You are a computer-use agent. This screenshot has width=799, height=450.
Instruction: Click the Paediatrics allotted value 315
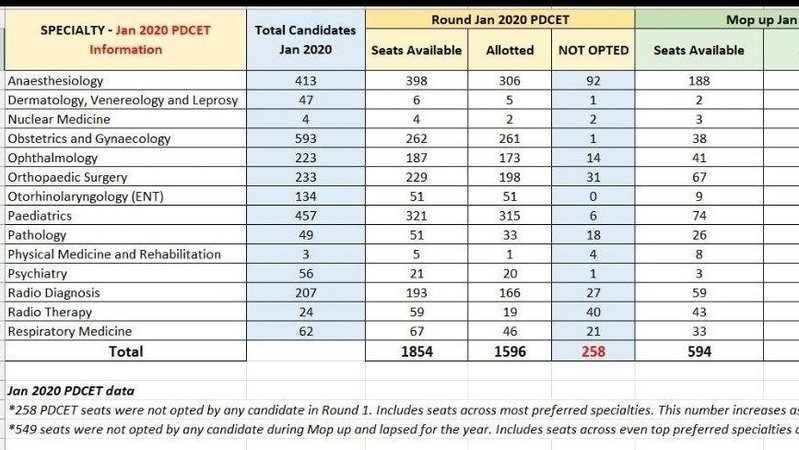[510, 215]
